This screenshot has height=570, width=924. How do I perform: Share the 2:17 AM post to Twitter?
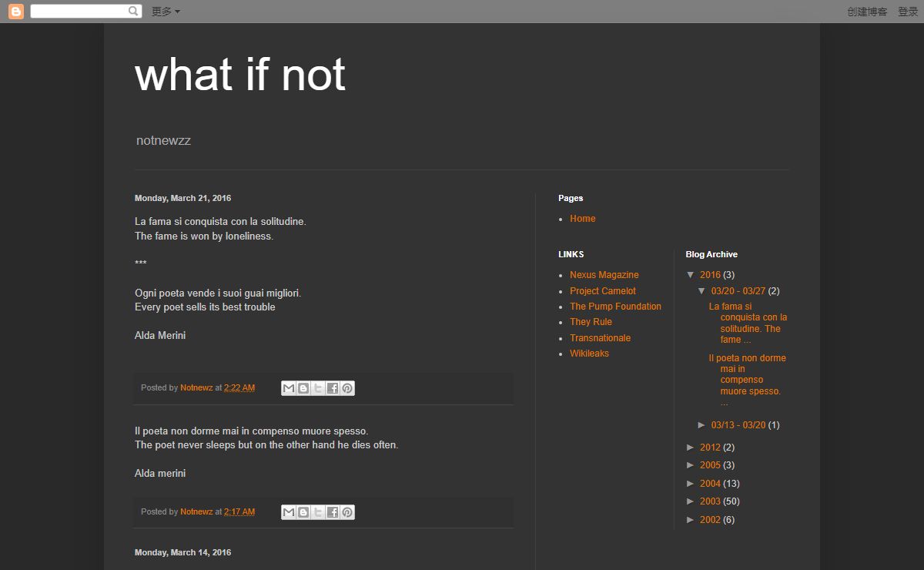[318, 512]
